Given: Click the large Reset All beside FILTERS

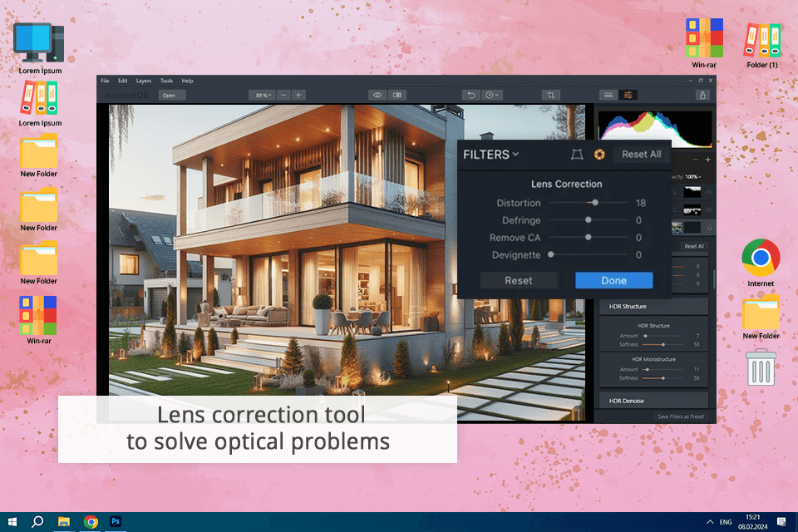Looking at the screenshot, I should (x=641, y=155).
